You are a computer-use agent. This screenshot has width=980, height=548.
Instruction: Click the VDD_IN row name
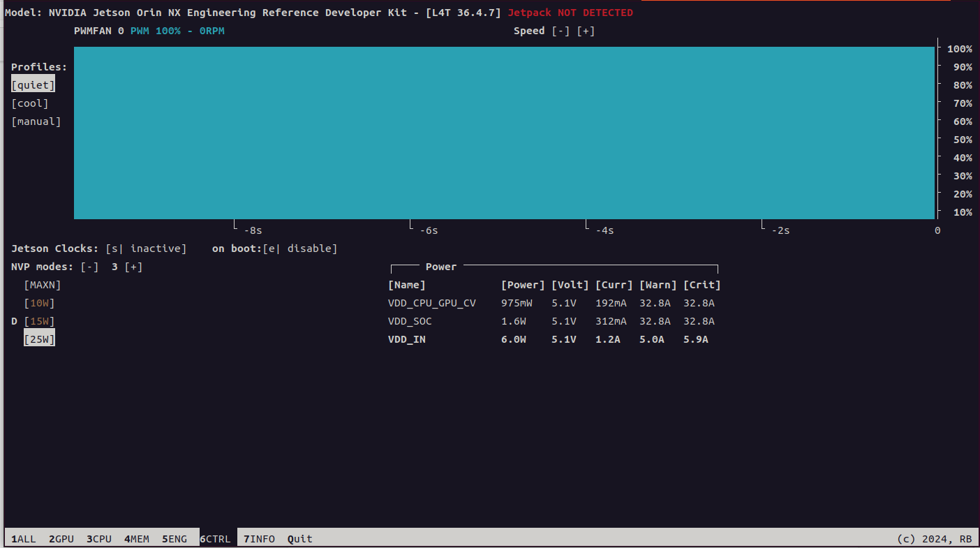point(407,339)
